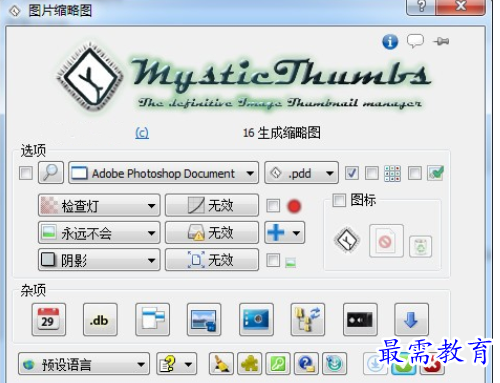Open the blue plus sign dropdown
Image resolution: width=500 pixels, height=383 pixels.
(x=285, y=233)
